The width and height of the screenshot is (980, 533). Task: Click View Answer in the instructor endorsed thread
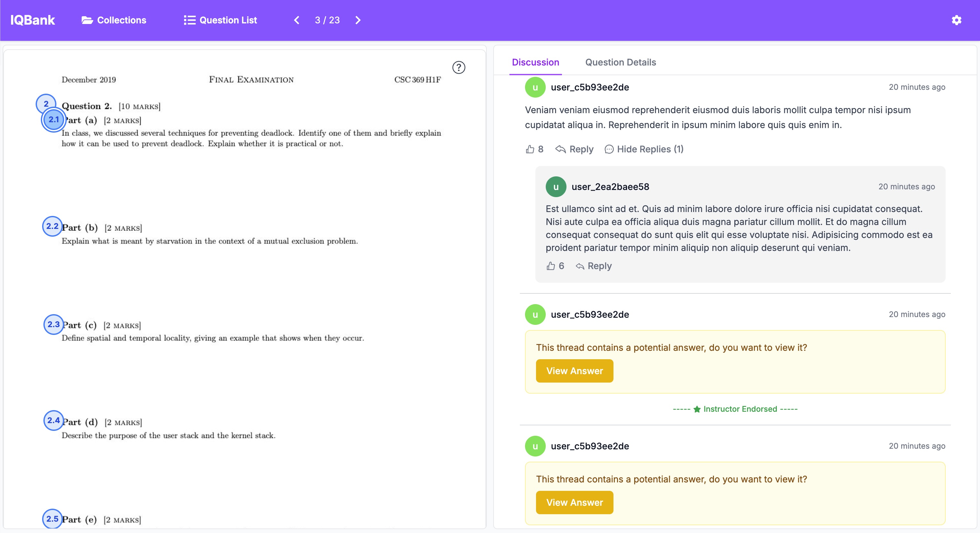pos(575,371)
